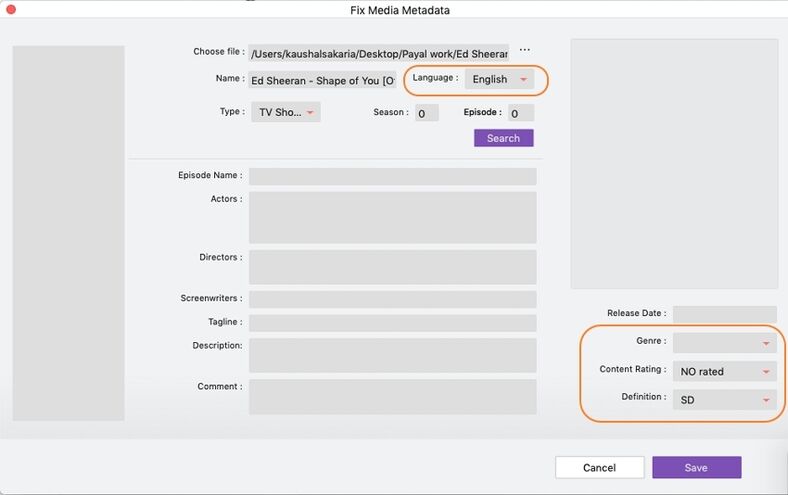Select the Episode number field

pos(520,113)
